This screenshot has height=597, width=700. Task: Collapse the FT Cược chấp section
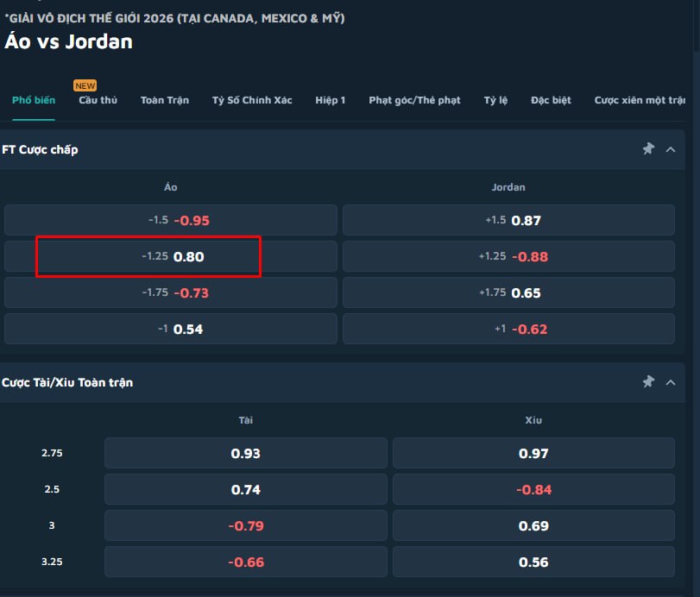(x=670, y=149)
